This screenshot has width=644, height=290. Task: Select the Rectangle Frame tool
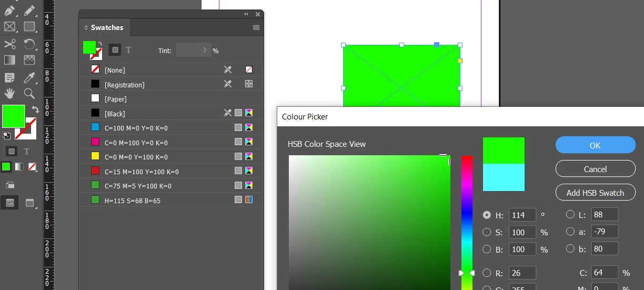pos(9,26)
